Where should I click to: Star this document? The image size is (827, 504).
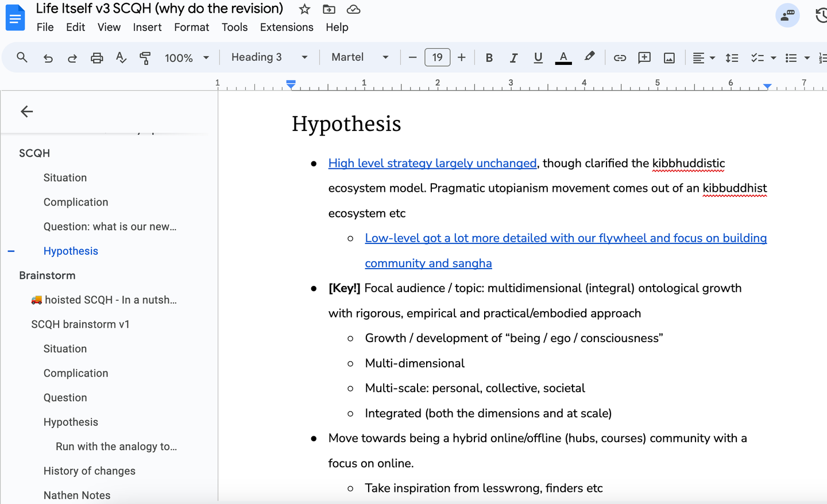304,9
